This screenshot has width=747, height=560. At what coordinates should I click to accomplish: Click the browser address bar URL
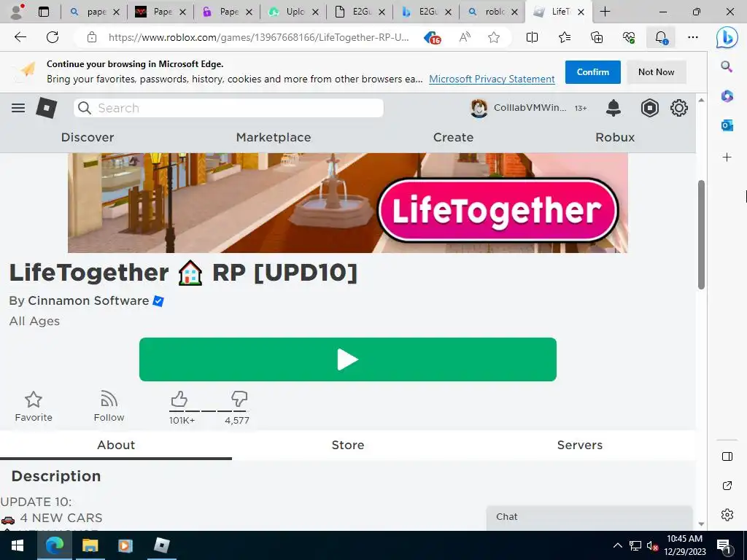[x=258, y=38]
